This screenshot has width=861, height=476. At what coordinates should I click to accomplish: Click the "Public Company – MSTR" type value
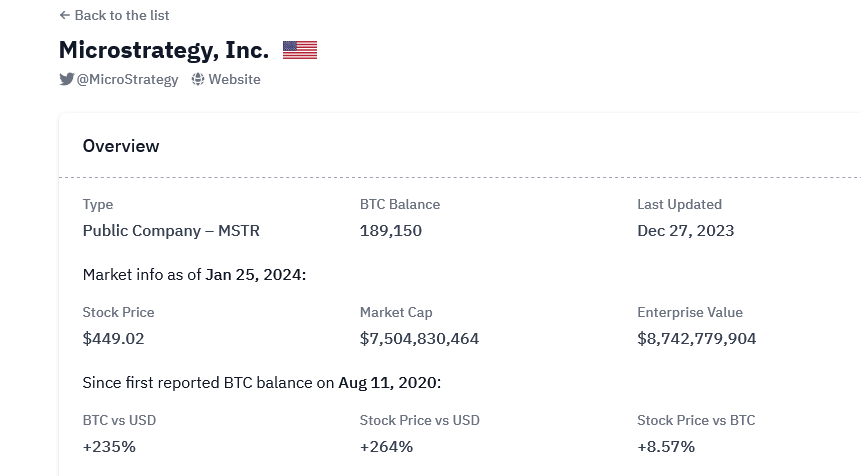[x=171, y=231]
